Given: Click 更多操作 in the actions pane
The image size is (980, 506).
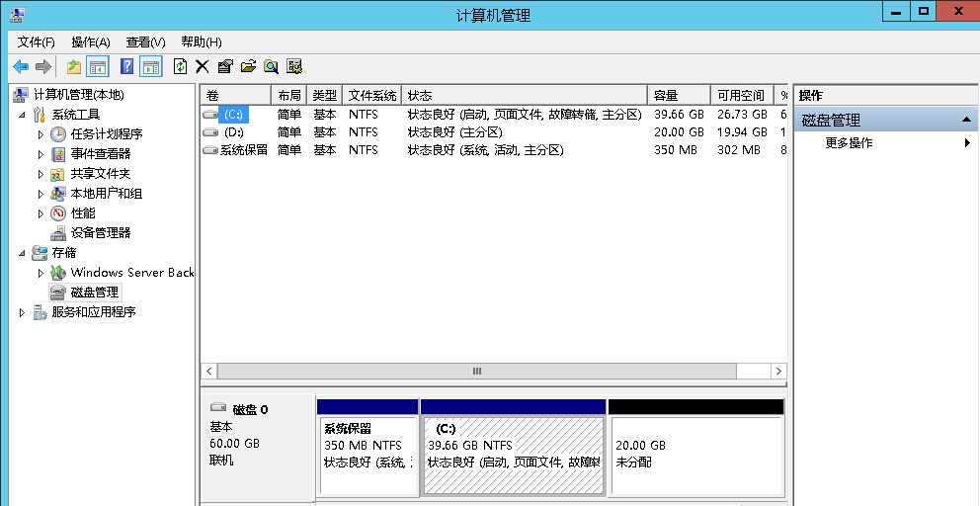Looking at the screenshot, I should [849, 143].
